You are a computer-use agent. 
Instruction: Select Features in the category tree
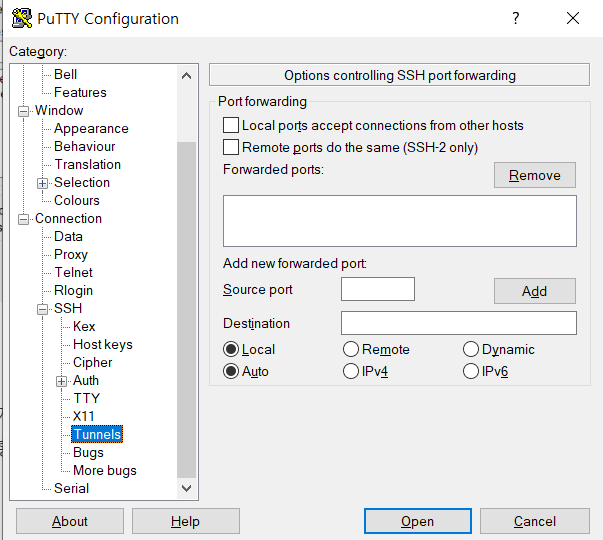pyautogui.click(x=80, y=92)
